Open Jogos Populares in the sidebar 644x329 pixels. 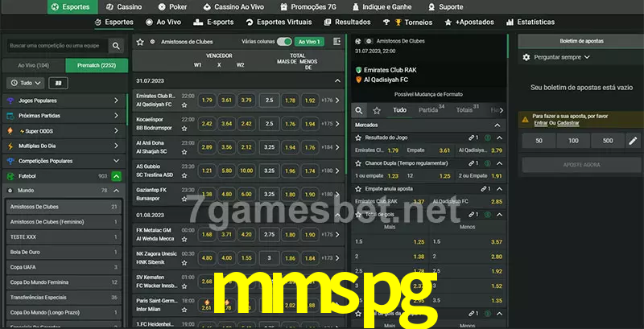[x=64, y=101]
